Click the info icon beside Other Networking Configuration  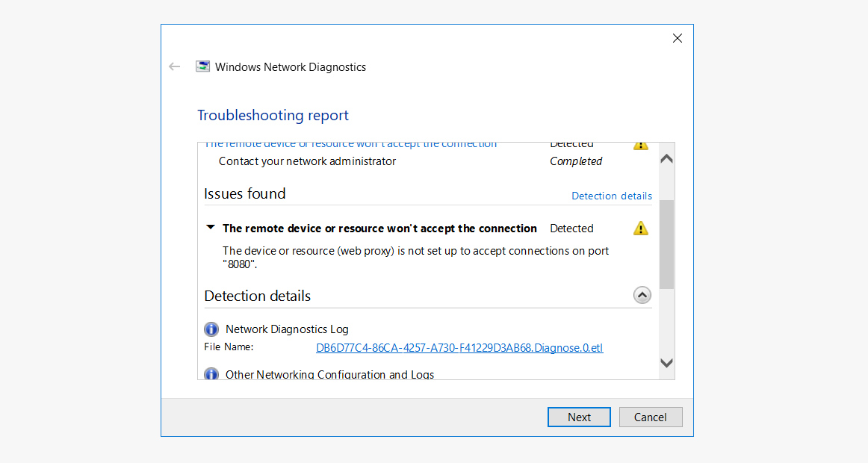(211, 374)
